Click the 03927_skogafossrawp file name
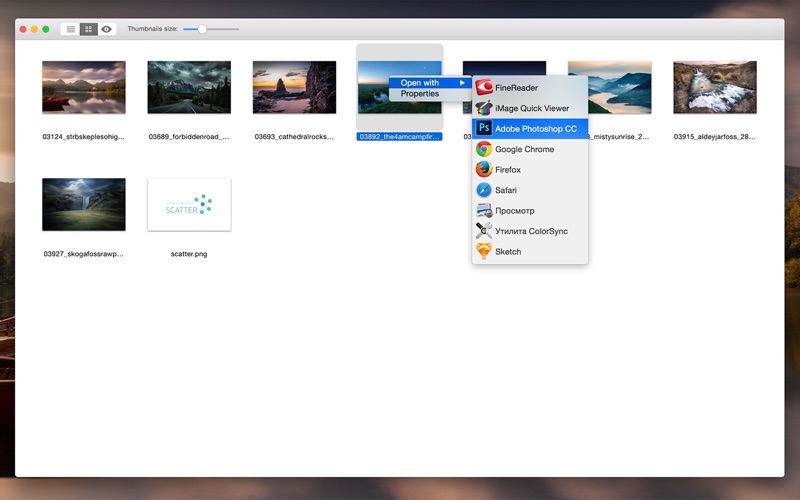Viewport: 800px width, 500px height. pyautogui.click(x=84, y=254)
